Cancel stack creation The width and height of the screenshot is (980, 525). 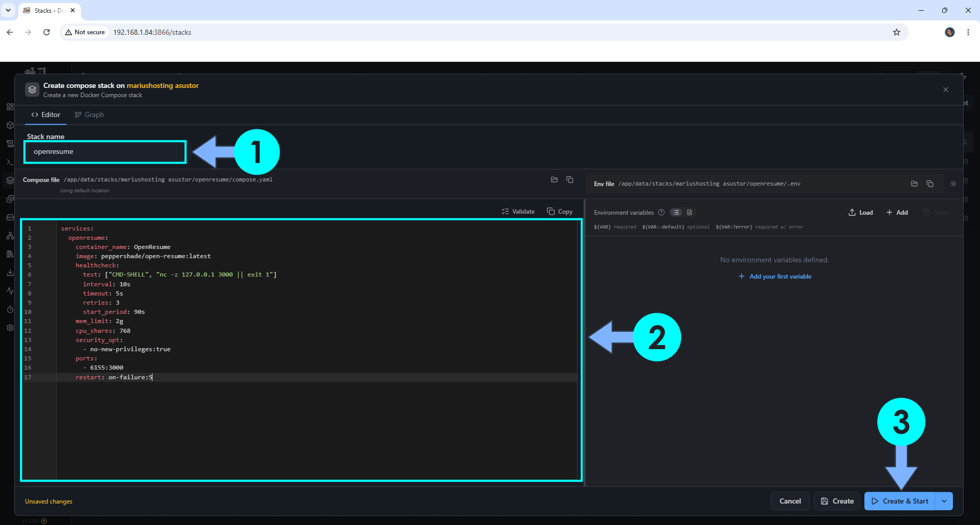tap(790, 501)
